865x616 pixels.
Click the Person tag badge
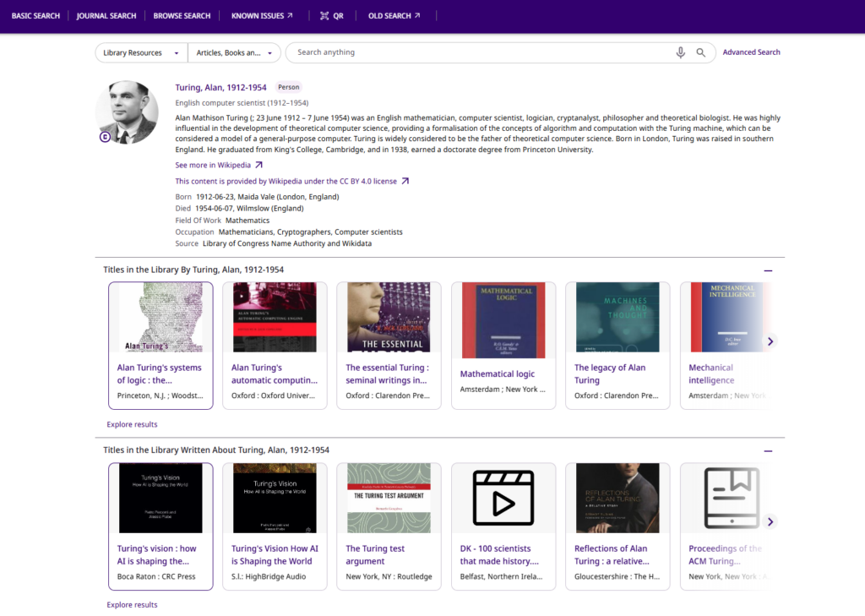tap(289, 87)
